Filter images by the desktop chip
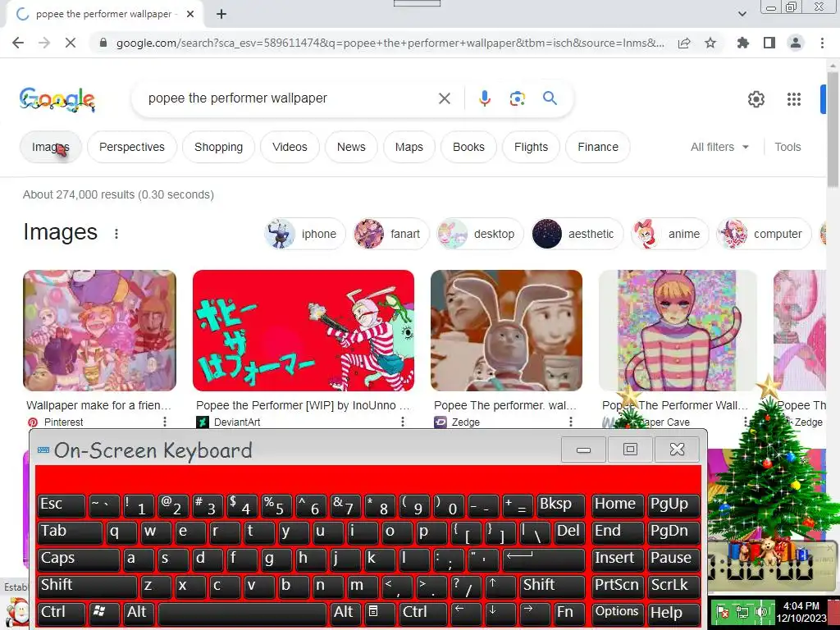The image size is (840, 630). (x=480, y=234)
